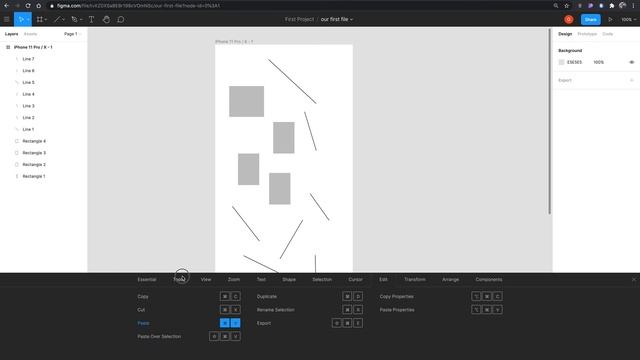Open the Transform shortcuts tab

415,280
